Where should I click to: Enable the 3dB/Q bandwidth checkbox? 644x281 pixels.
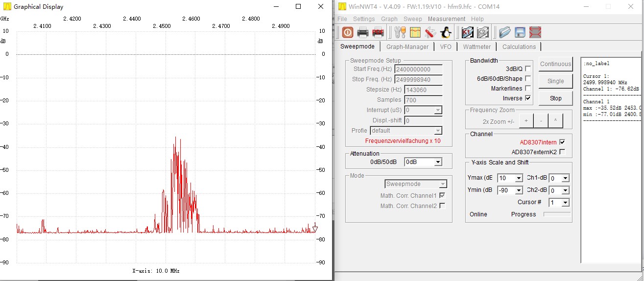click(528, 69)
